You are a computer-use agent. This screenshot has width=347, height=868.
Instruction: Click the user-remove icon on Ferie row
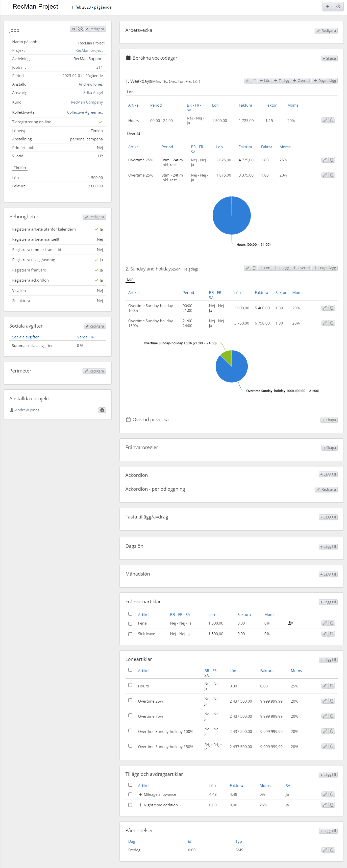tap(290, 623)
